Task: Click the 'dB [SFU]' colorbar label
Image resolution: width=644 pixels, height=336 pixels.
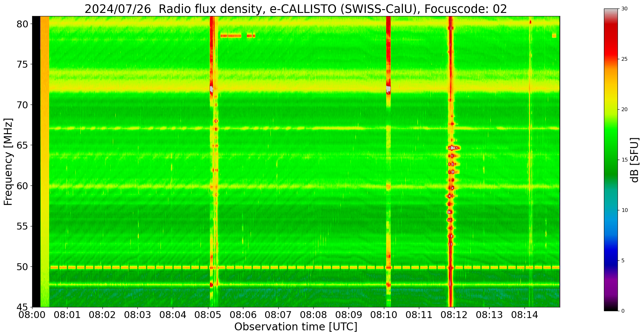Action: pyautogui.click(x=634, y=160)
